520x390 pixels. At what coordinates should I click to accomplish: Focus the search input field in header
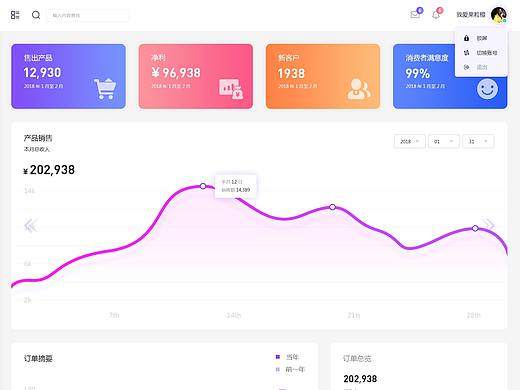87,15
